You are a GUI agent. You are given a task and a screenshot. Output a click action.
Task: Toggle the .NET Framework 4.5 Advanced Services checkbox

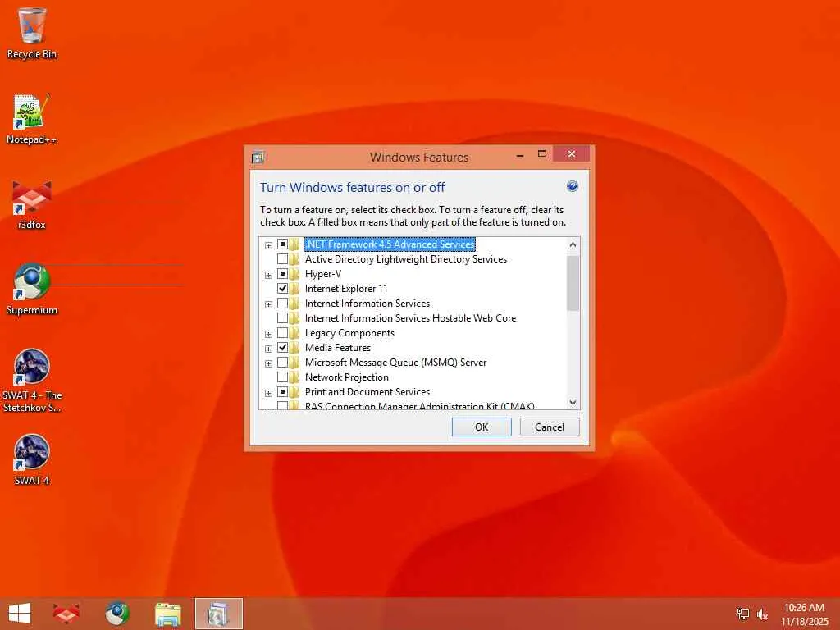[x=282, y=244]
